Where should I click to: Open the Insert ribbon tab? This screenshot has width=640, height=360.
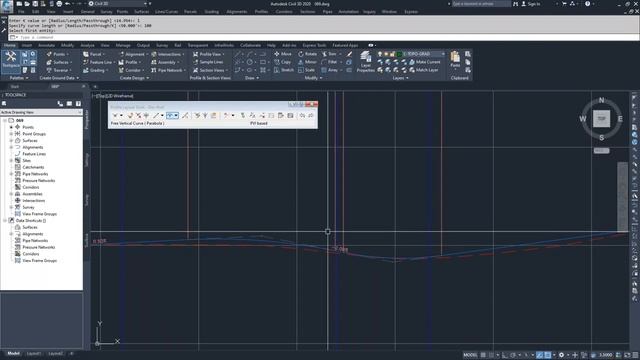click(27, 45)
